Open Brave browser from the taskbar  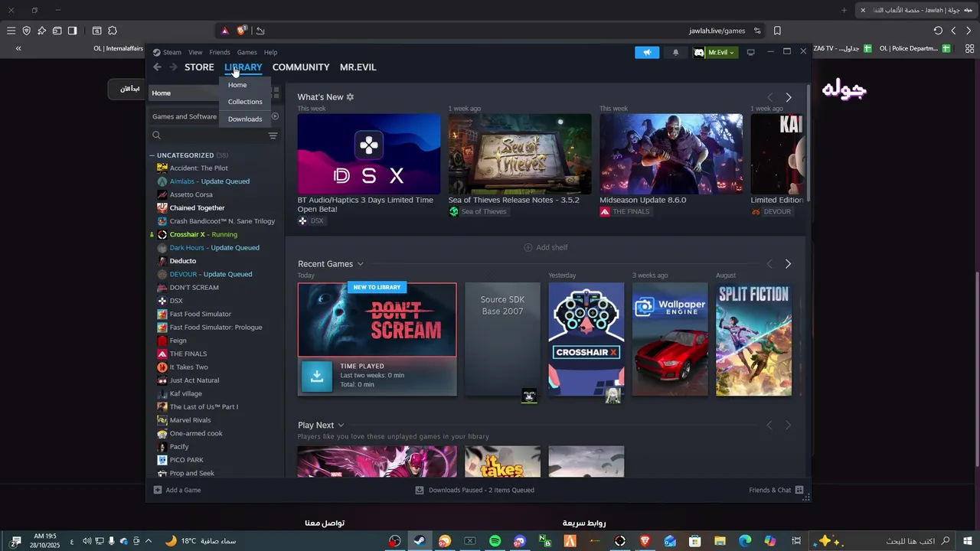[645, 541]
